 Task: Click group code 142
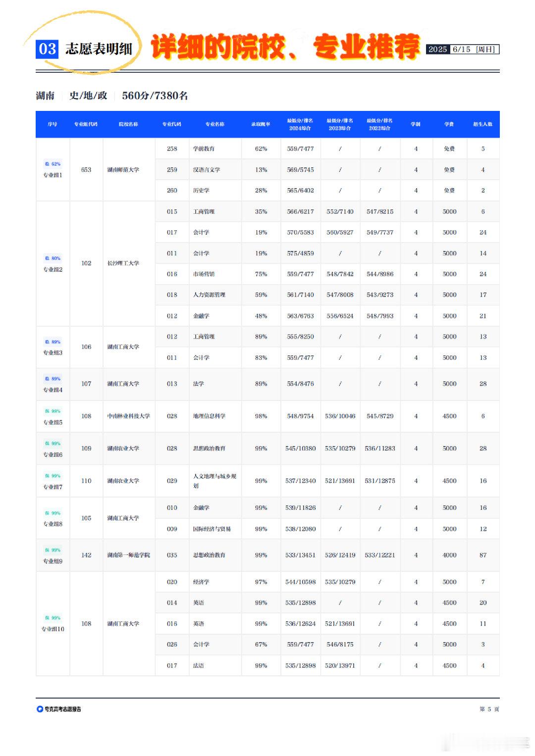click(86, 555)
